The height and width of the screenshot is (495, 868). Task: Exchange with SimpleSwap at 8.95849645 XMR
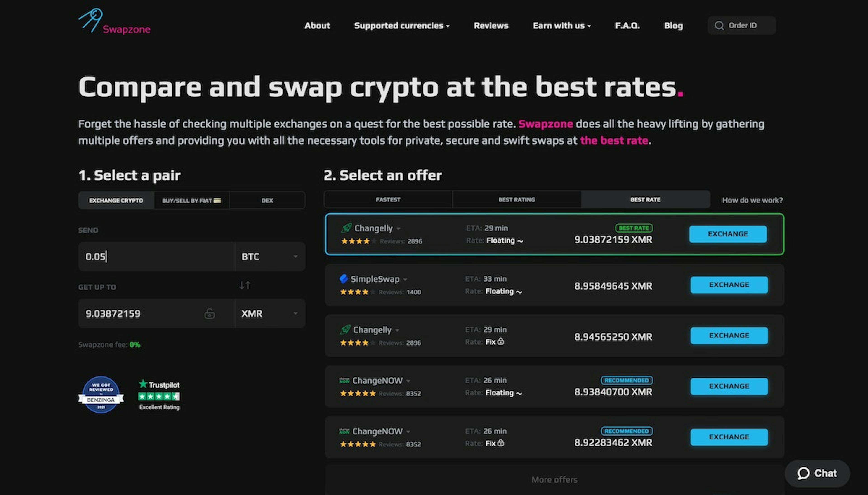coord(729,285)
